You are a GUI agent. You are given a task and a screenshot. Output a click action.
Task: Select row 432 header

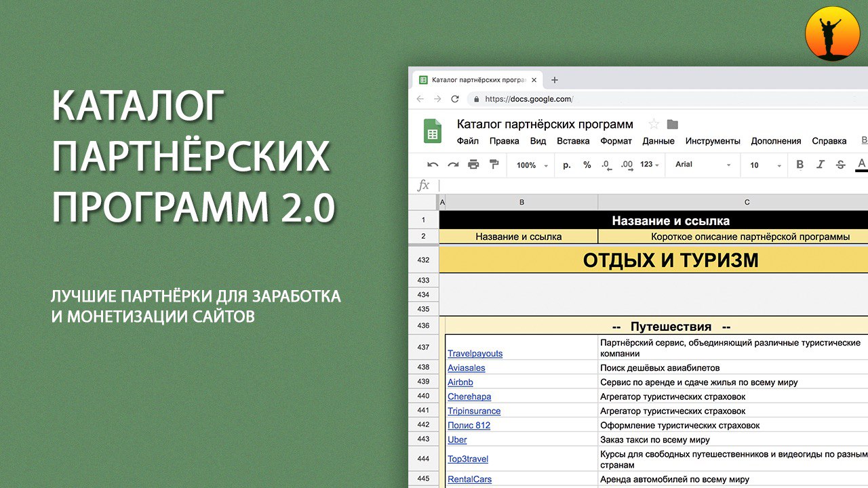click(x=423, y=260)
